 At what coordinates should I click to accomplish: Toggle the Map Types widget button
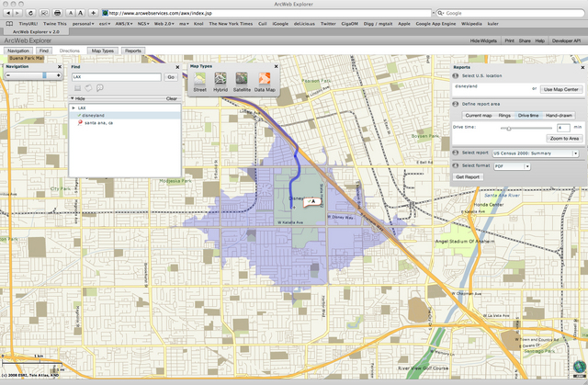[x=102, y=51]
